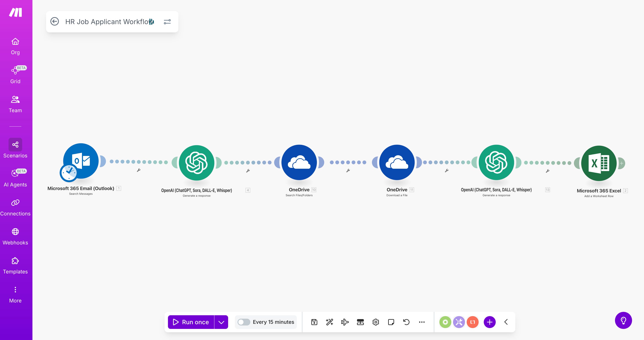Expand the Run once dropdown arrow
Image resolution: width=644 pixels, height=340 pixels.
221,322
